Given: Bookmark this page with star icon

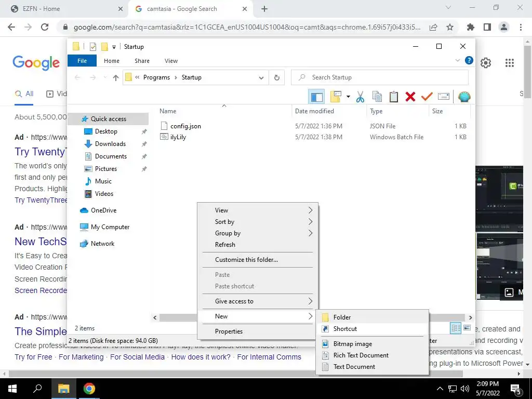Looking at the screenshot, I should point(450,27).
